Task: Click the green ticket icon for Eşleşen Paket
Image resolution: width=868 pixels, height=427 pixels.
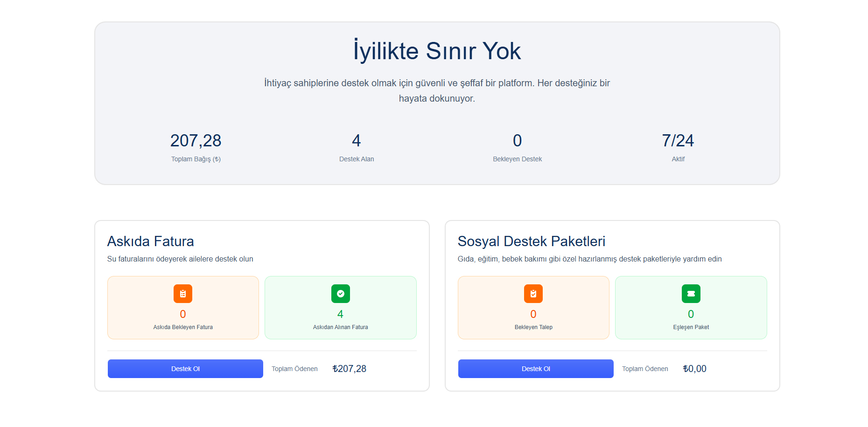Action: 691,294
